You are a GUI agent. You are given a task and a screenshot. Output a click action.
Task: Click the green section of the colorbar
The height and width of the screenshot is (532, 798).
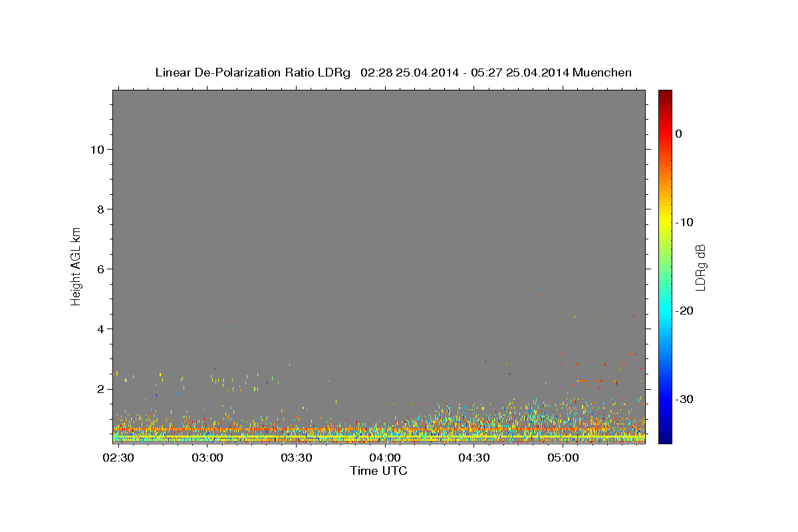pos(665,266)
